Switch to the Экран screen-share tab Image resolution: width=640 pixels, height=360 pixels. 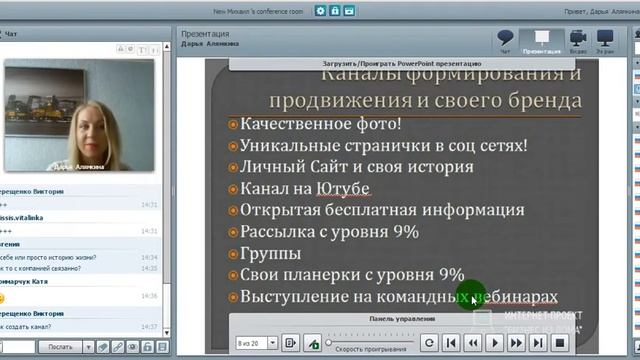(x=605, y=42)
